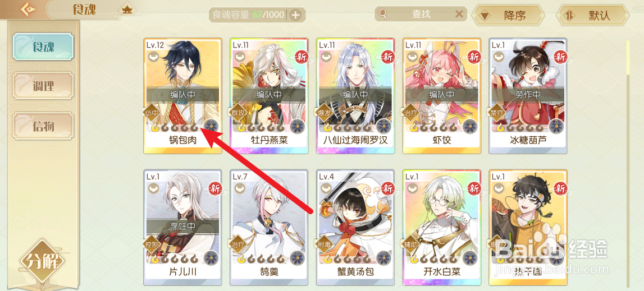Click the 新 badge on 虾饺 card
Screen dimensions: 644x291
click(474, 57)
